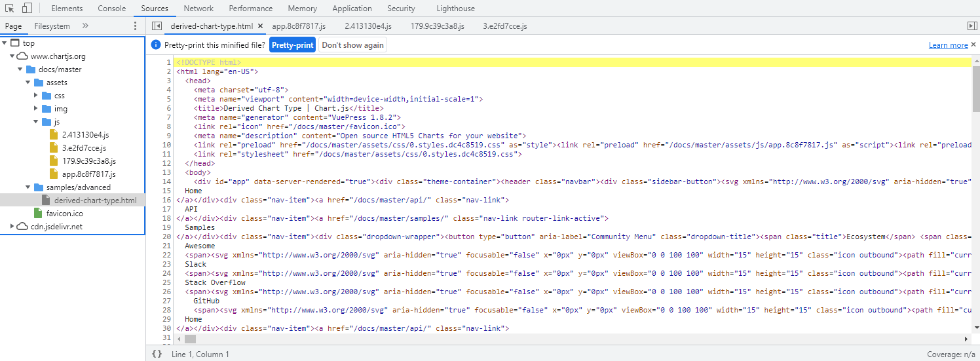Click line number 1 in gutter
Viewport: 980px width, 361px height.
click(168, 62)
